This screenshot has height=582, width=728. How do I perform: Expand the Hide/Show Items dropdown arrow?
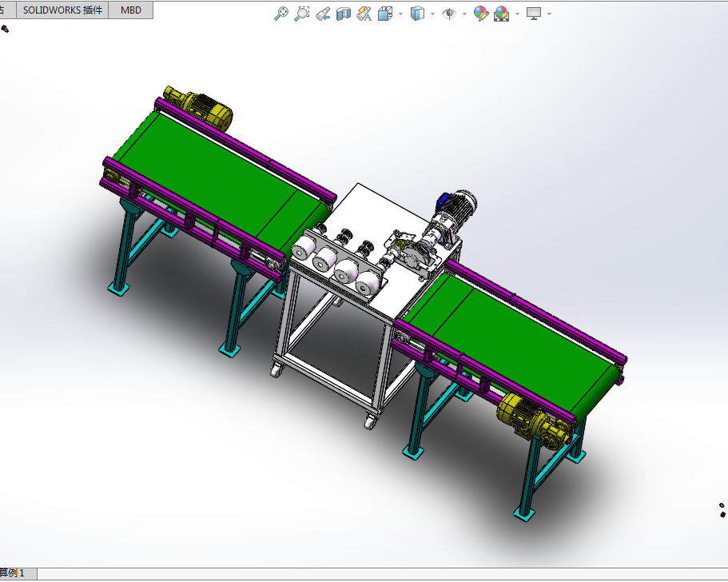click(464, 14)
